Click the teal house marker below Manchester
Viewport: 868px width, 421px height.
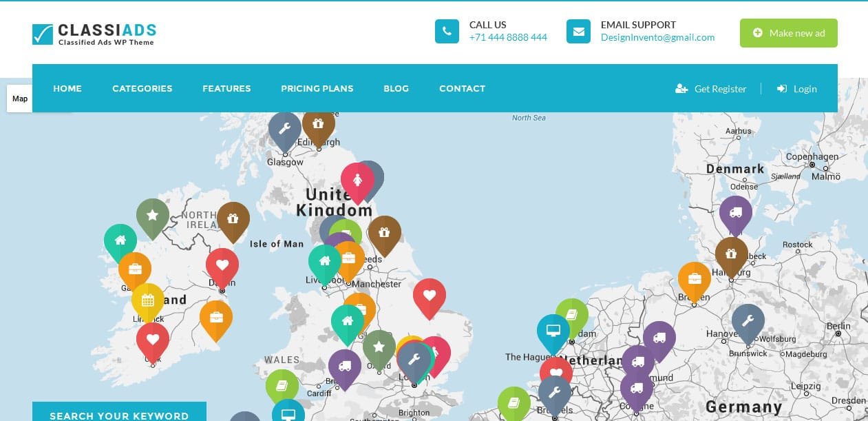point(347,323)
